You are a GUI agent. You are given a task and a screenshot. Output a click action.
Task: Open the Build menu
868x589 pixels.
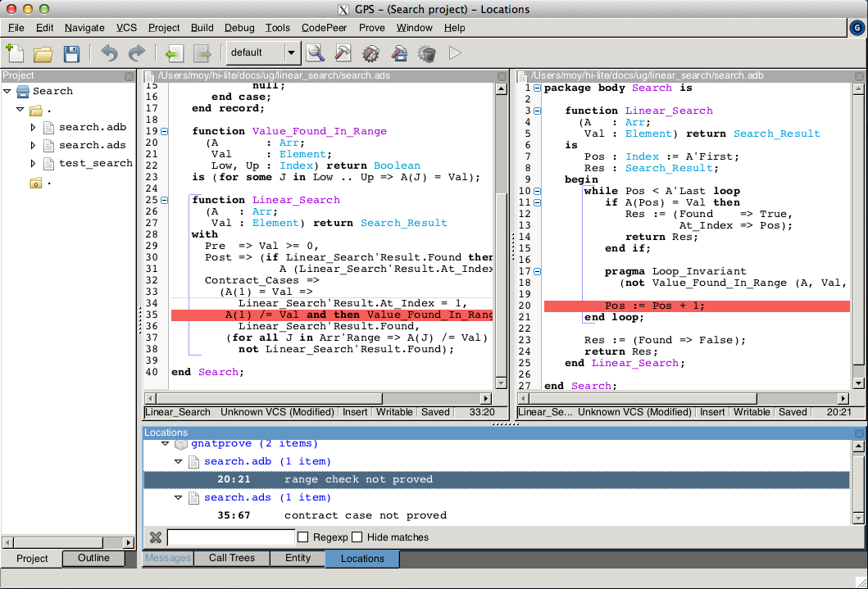click(x=202, y=28)
